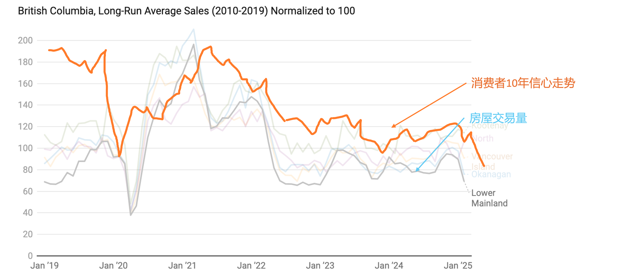Screen dimensions: 644x272
Task: Click the Jan '25 x-axis label
Action: [x=458, y=266]
